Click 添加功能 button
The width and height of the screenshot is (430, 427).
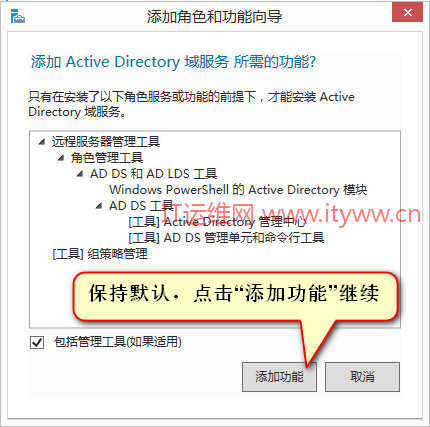pos(279,377)
